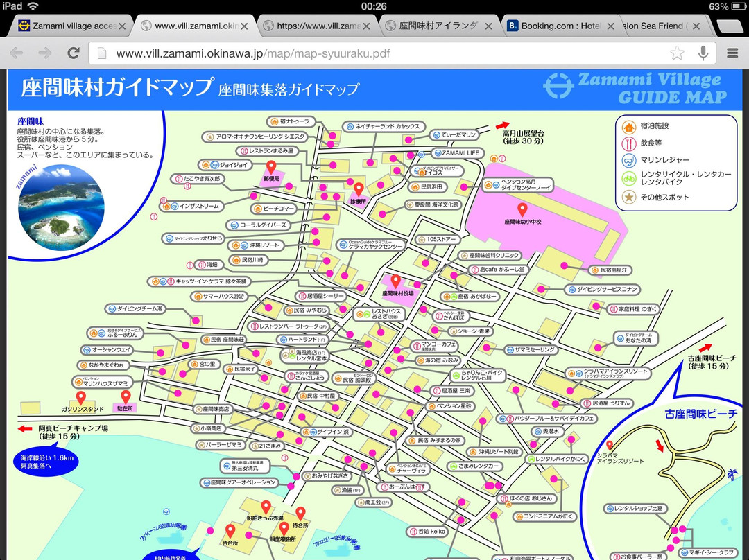This screenshot has height=560, width=749.
Task: Click the address bar URL field
Action: pyautogui.click(x=381, y=53)
